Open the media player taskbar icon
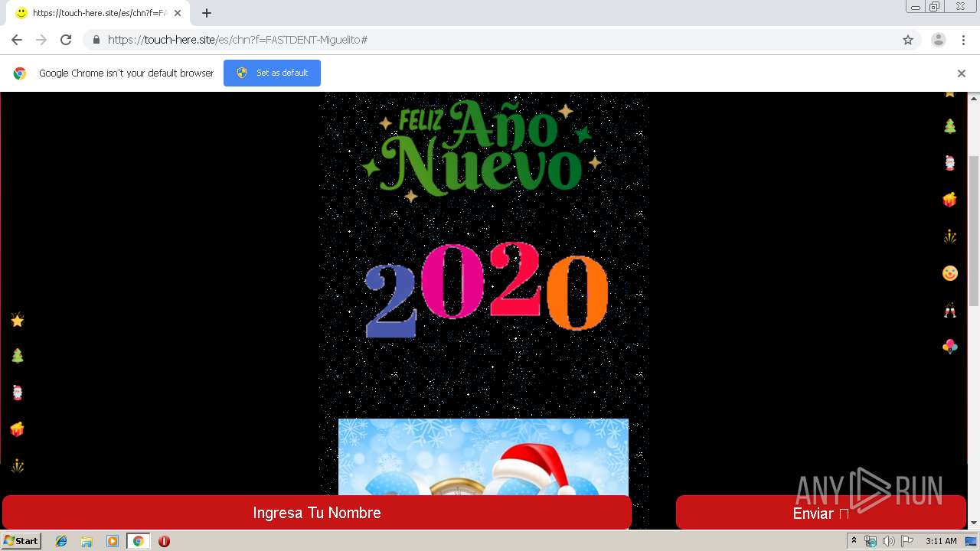 point(112,541)
